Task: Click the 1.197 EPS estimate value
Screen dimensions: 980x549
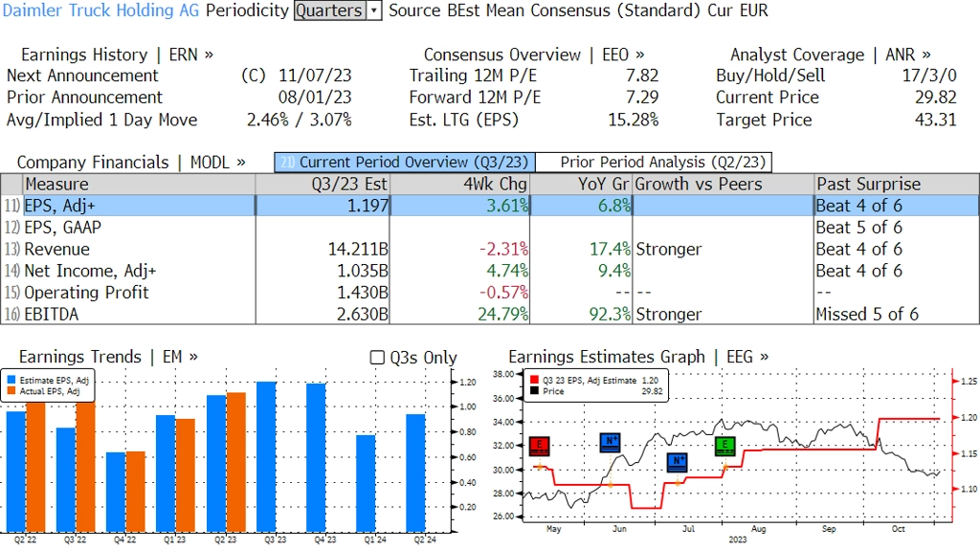Action: 367,206
